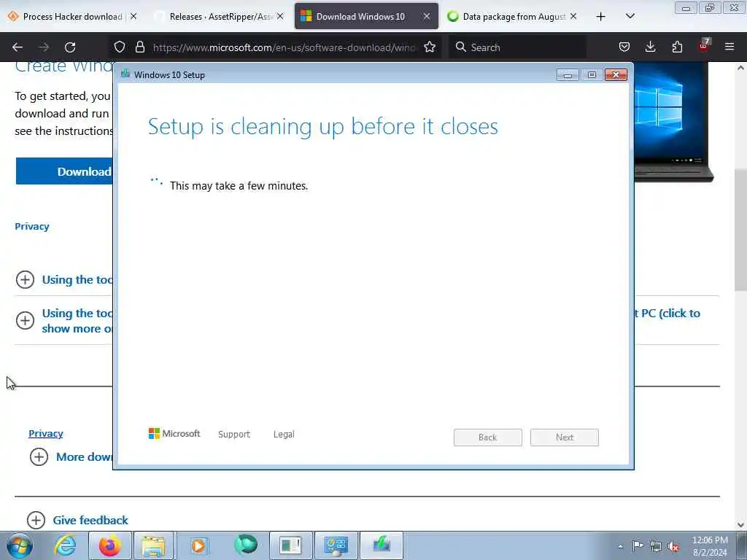This screenshot has width=747, height=560.
Task: Click Support link in Setup window
Action: (234, 435)
